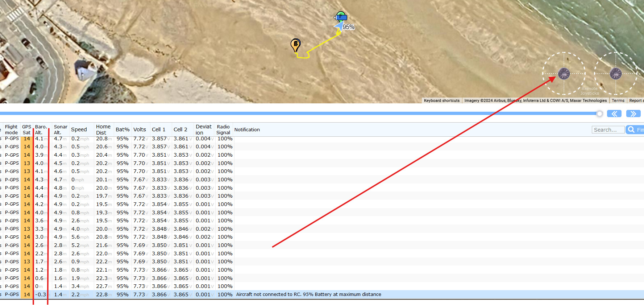Step backward with double-left-arrow button
Screen dimensions: 644x305
(614, 114)
